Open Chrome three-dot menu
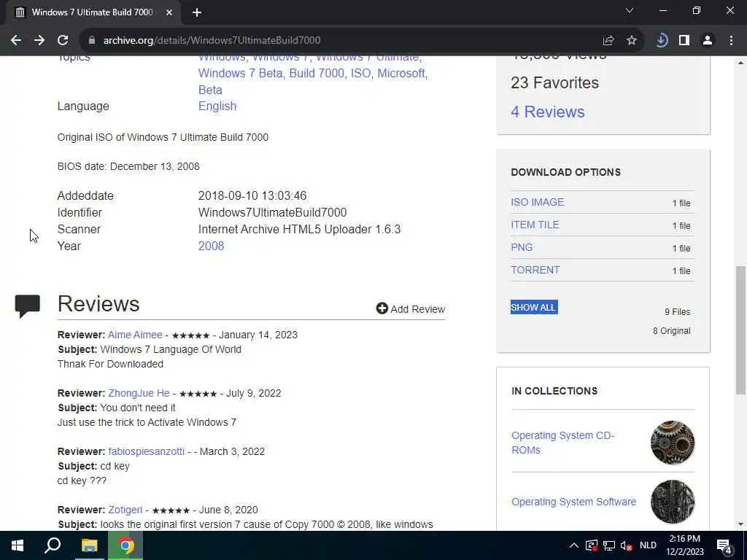The width and height of the screenshot is (747, 560). [x=731, y=41]
